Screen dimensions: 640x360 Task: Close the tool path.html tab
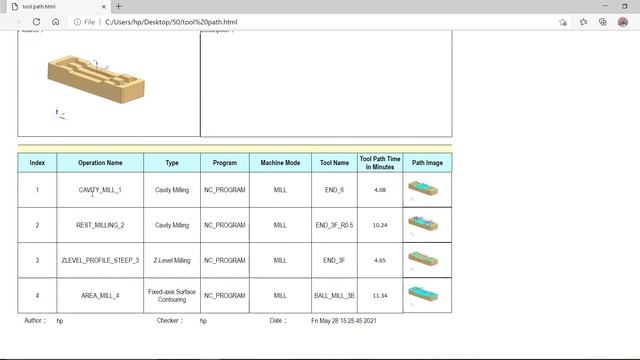[x=103, y=7]
